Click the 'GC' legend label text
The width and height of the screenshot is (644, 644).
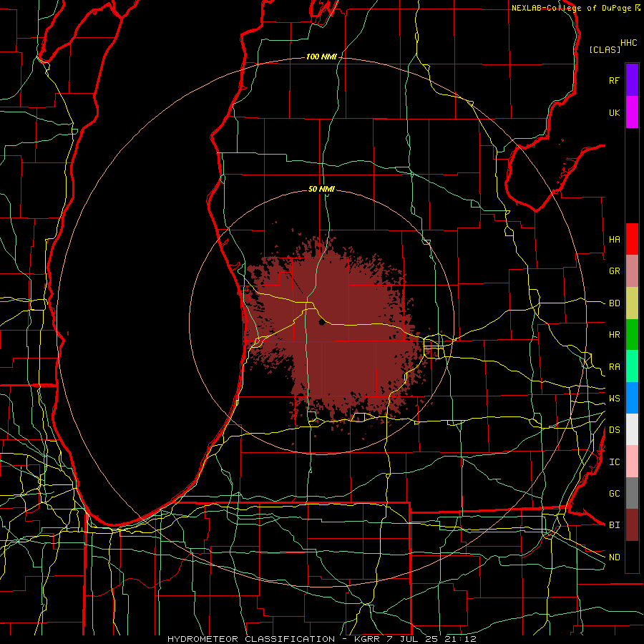point(614,493)
